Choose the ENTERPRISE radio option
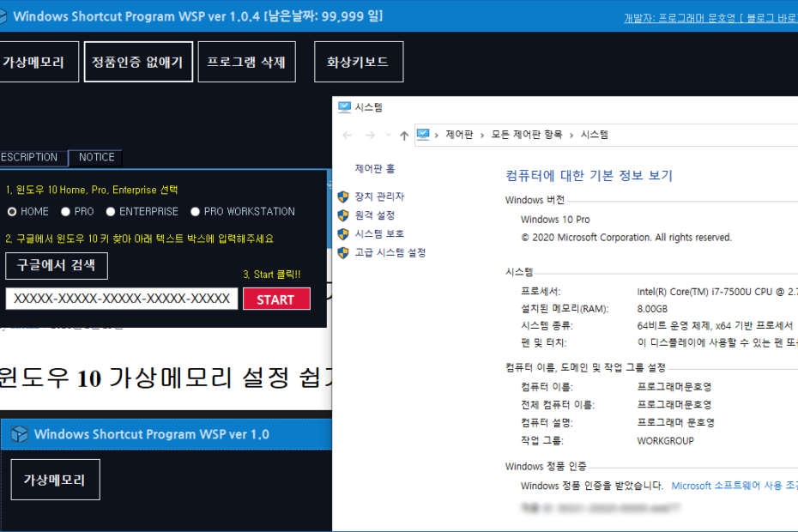 pyautogui.click(x=111, y=212)
